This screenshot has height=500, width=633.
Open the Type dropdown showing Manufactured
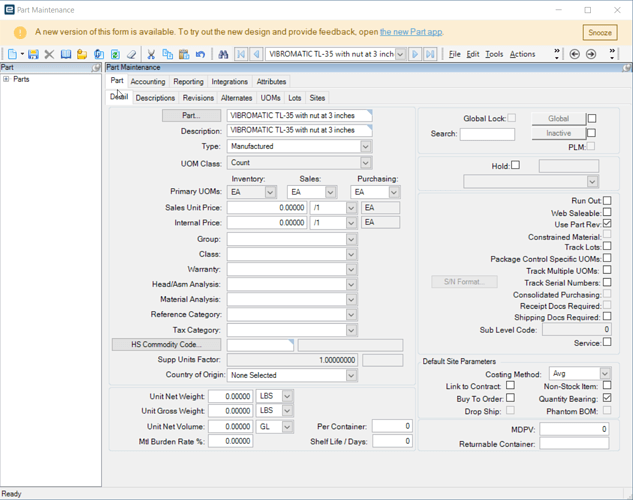click(365, 146)
